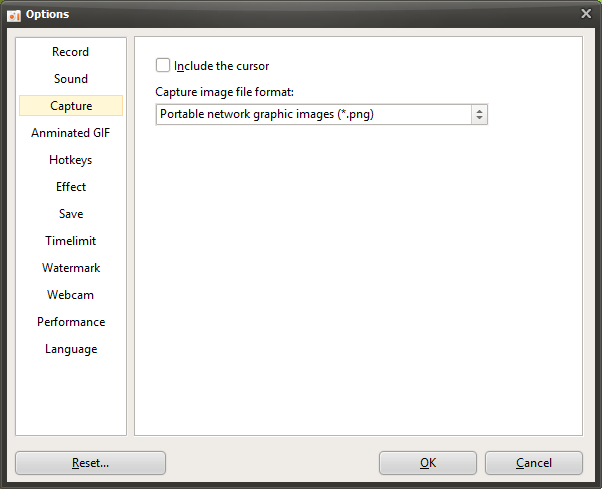
Task: Enable the Include the cursor checkbox
Action: (x=163, y=66)
